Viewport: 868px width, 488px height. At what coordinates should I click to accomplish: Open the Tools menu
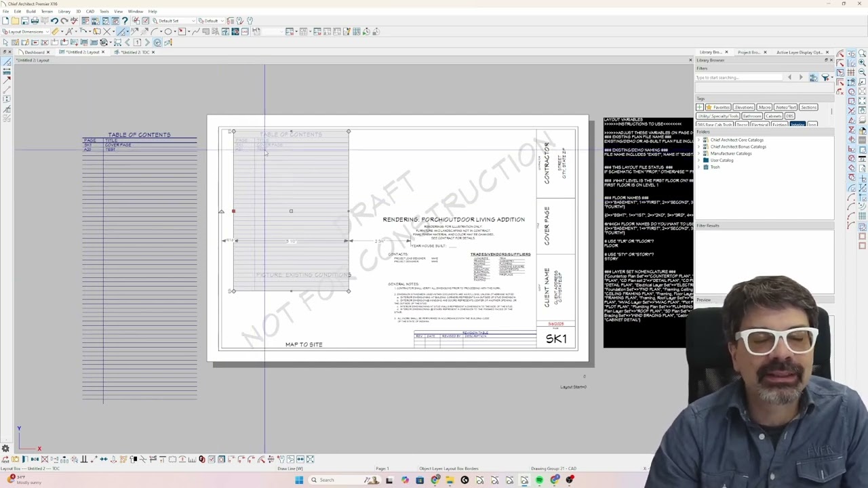(104, 12)
